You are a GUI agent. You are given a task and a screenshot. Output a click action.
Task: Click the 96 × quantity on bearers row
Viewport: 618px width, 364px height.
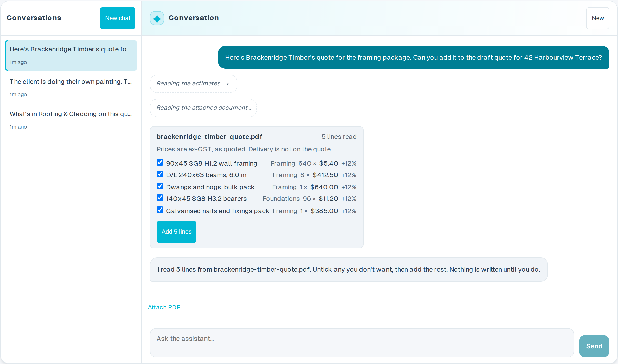click(x=310, y=199)
